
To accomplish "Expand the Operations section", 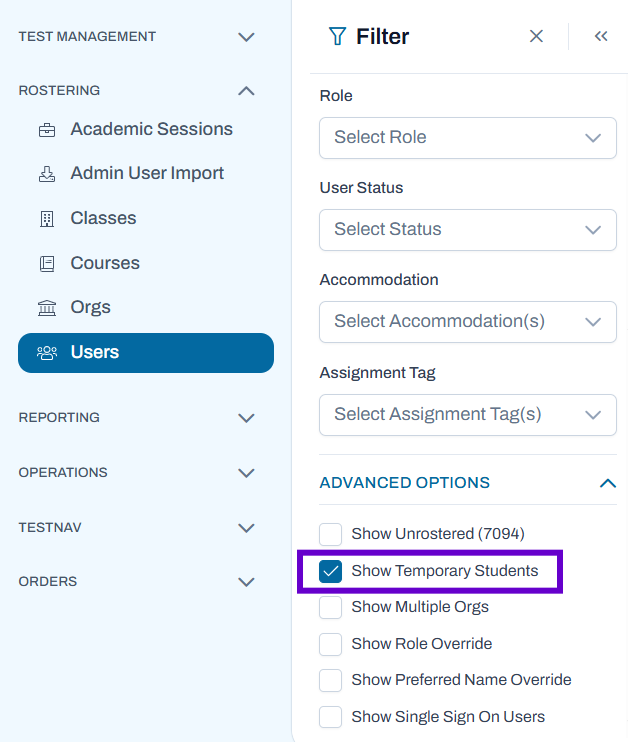I will pos(246,473).
